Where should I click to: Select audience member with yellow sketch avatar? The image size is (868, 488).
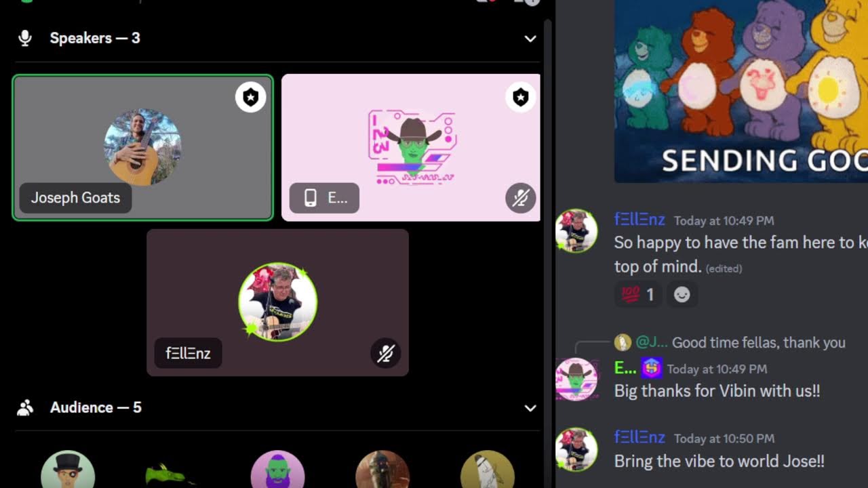(x=488, y=469)
